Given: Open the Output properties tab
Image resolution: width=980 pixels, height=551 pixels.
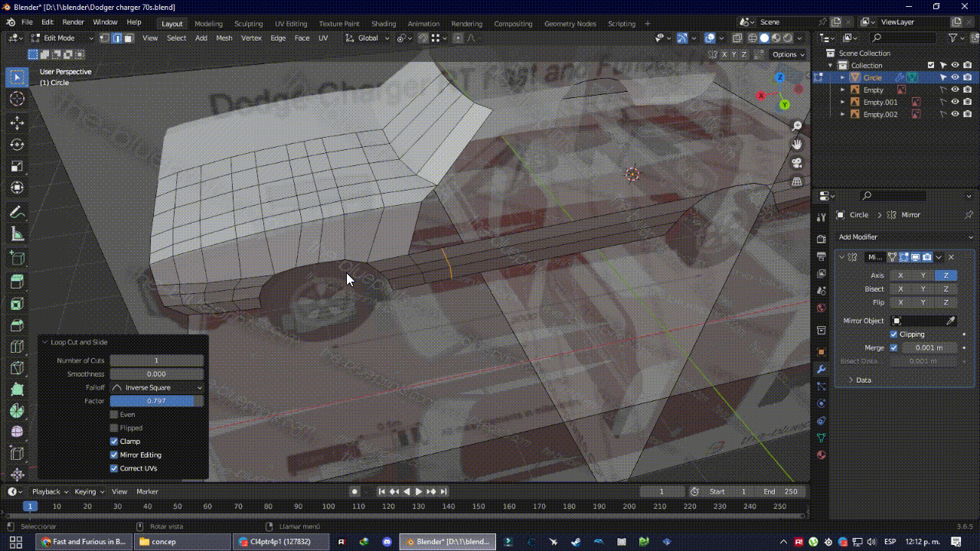Looking at the screenshot, I should pyautogui.click(x=822, y=256).
